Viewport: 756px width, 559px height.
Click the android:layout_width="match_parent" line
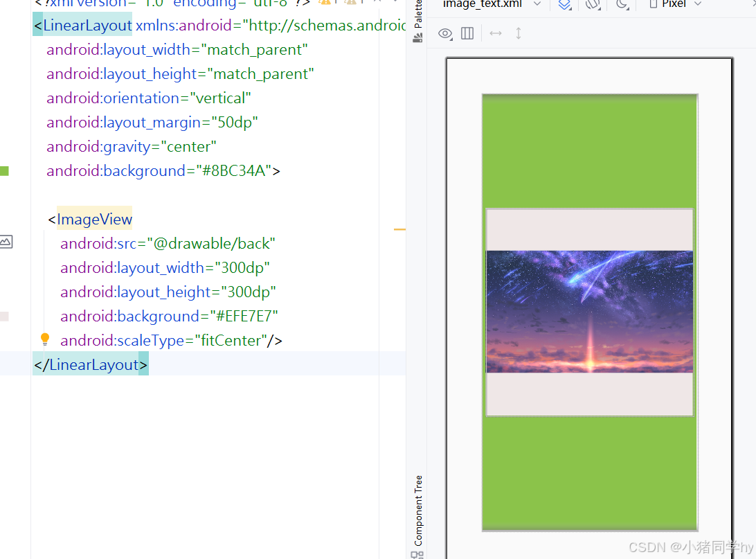coord(177,50)
